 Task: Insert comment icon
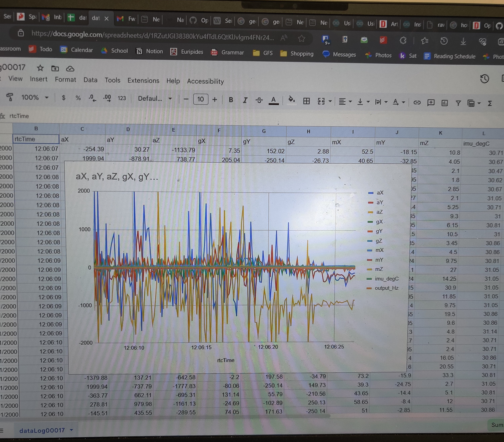tap(431, 103)
